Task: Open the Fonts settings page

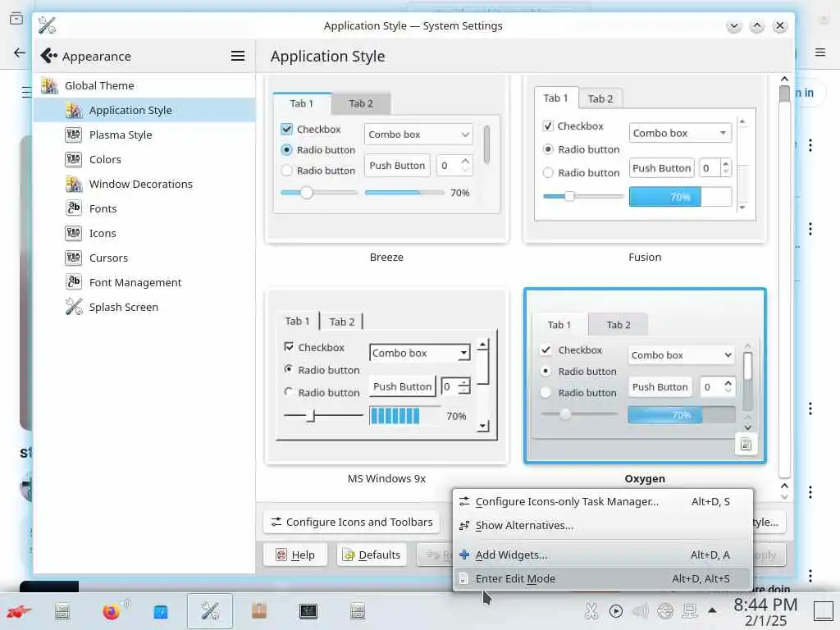Action: 144,209
